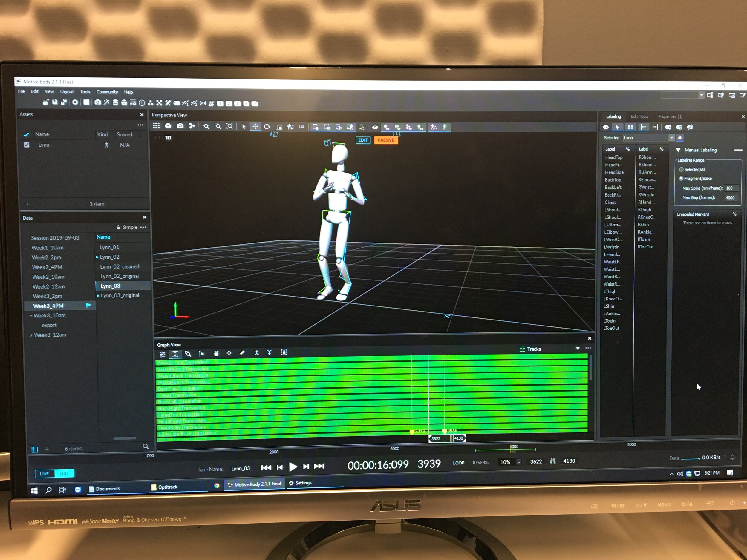Open settings gear in main toolbar
The width and height of the screenshot is (747, 560).
75,102
